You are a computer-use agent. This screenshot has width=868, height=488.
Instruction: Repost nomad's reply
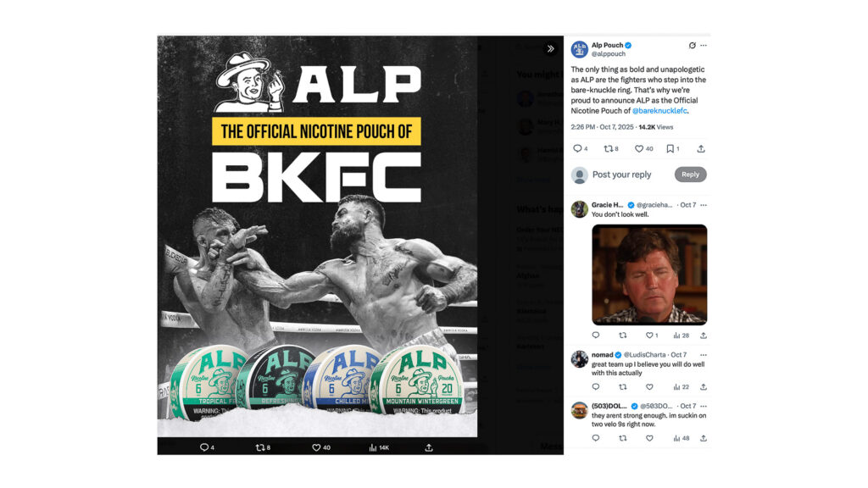click(x=623, y=386)
